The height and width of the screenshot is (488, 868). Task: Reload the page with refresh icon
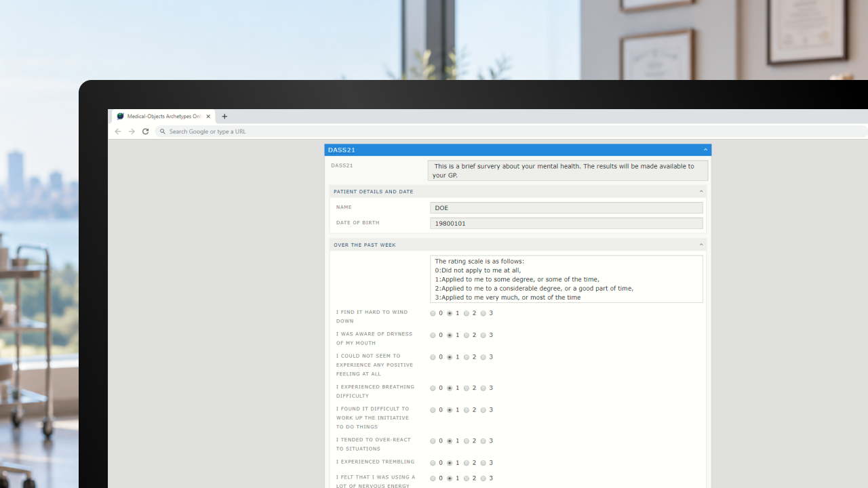click(x=145, y=131)
